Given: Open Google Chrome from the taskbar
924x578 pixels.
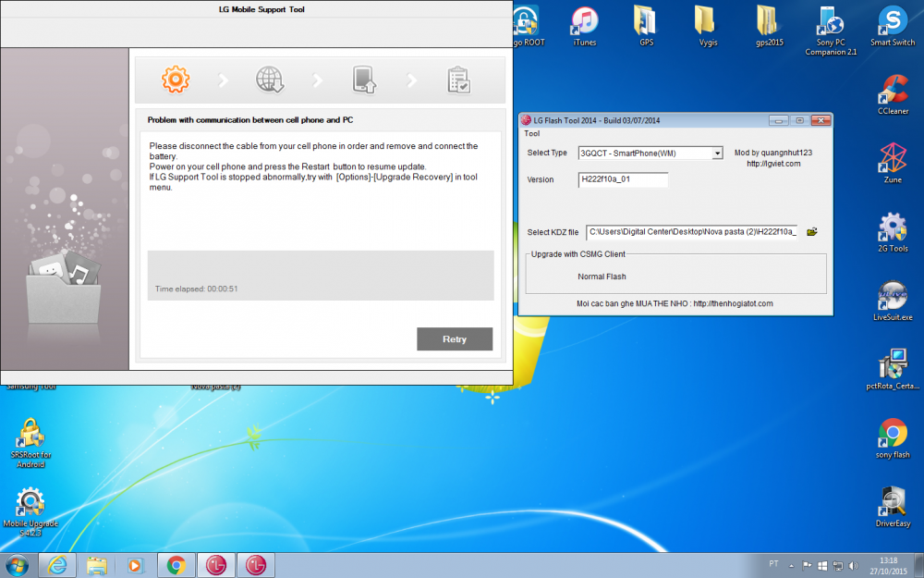Looking at the screenshot, I should click(176, 566).
